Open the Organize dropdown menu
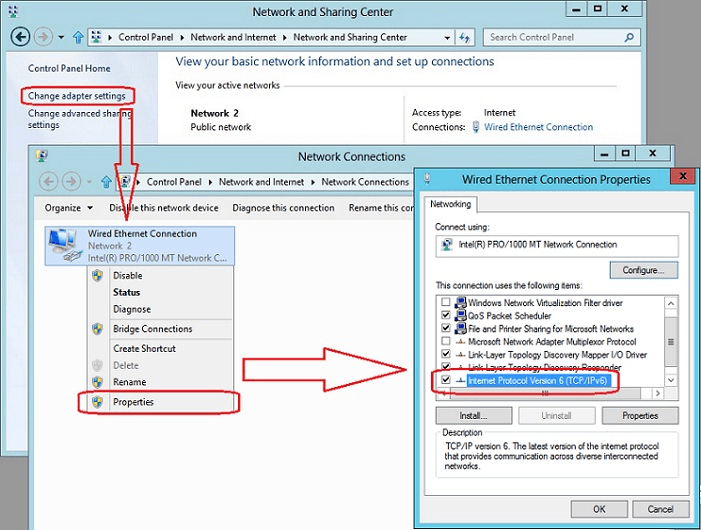701x530 pixels. point(69,208)
